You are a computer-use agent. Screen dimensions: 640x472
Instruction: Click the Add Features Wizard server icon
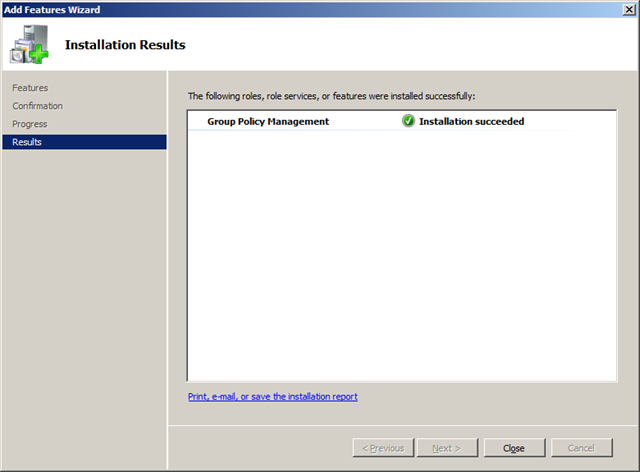click(30, 45)
